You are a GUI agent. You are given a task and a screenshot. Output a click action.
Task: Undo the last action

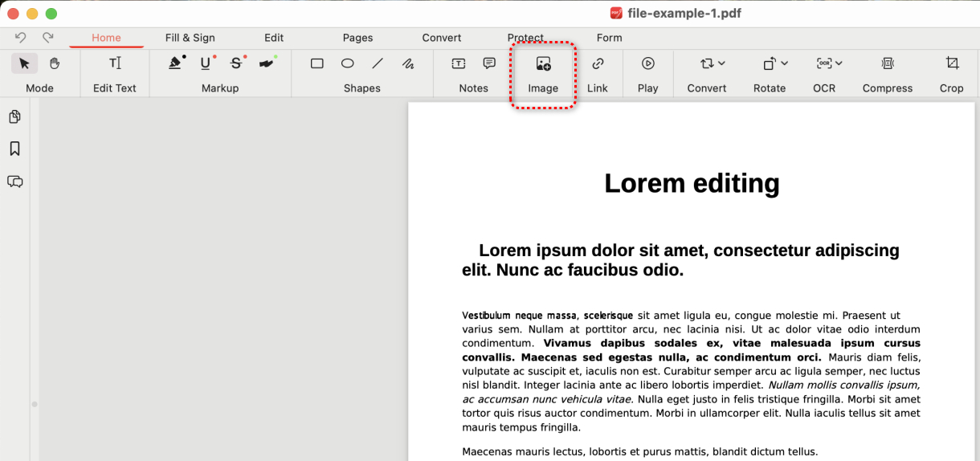(21, 38)
